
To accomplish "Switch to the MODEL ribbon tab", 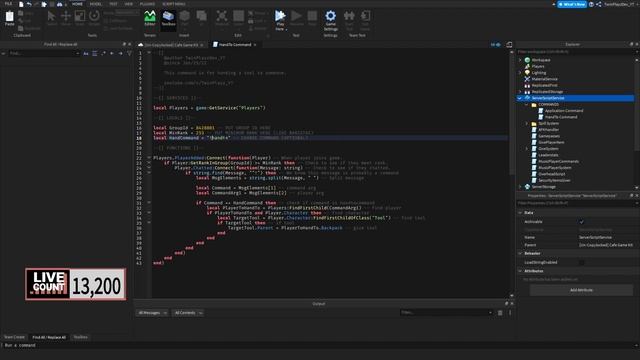I will 96,4.
